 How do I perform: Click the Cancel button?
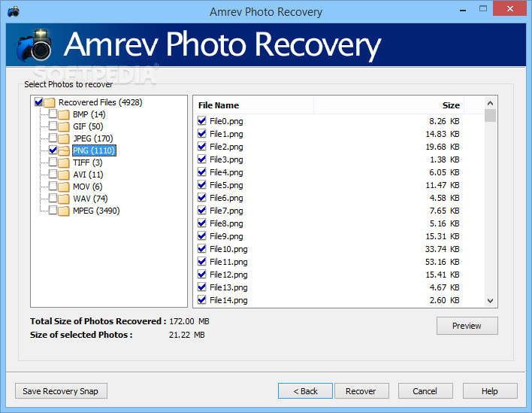point(425,391)
